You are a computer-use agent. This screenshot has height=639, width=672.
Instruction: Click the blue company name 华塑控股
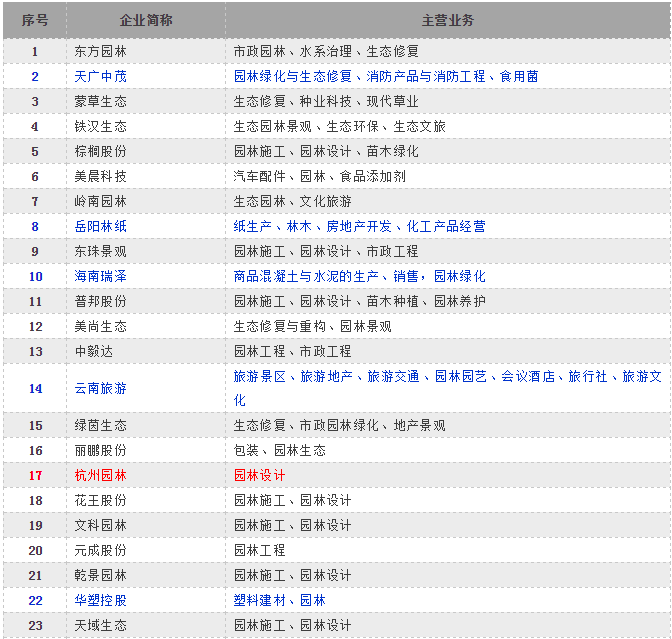100,600
